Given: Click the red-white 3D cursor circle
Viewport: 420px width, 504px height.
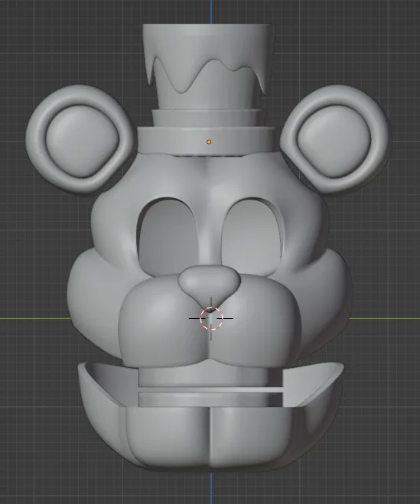Looking at the screenshot, I should tap(211, 318).
